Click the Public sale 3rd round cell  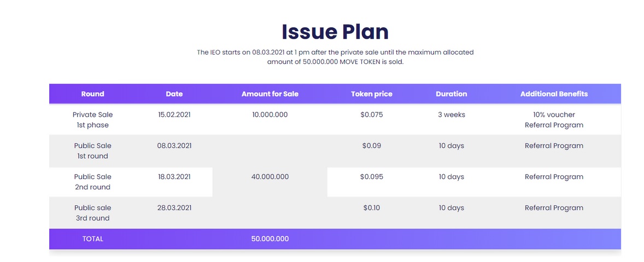click(x=93, y=213)
